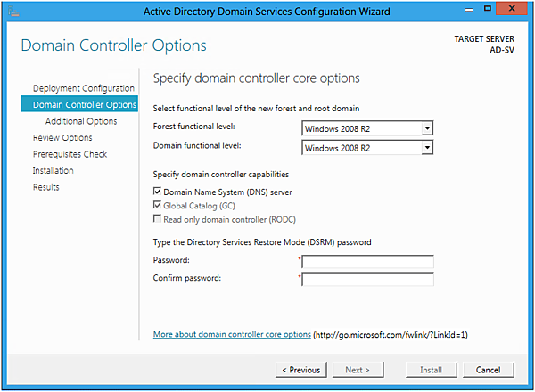Open More about domain controller core options link
Image resolution: width=535 pixels, height=392 pixels.
(x=232, y=334)
